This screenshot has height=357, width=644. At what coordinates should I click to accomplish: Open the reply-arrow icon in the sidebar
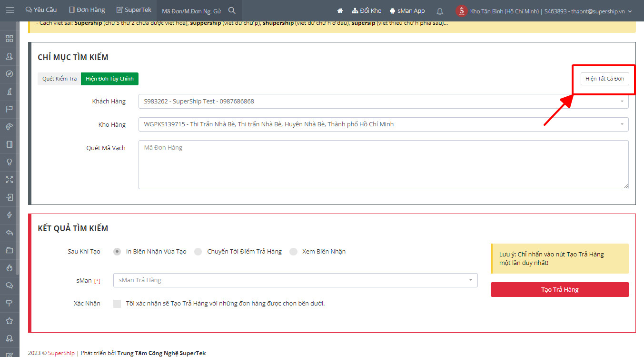coord(9,233)
